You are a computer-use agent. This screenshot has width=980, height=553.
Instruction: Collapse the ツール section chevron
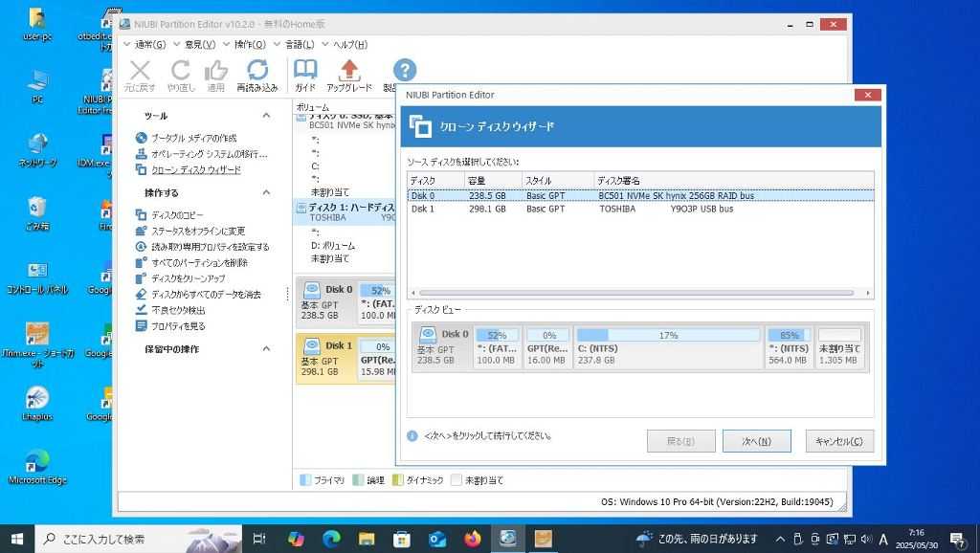pos(266,115)
